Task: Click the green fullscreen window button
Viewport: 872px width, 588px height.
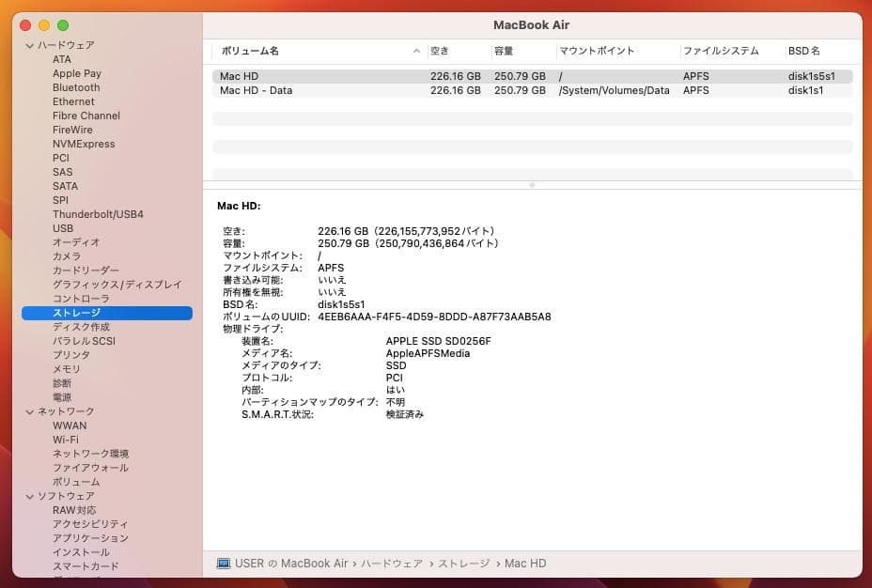Action: 63,25
